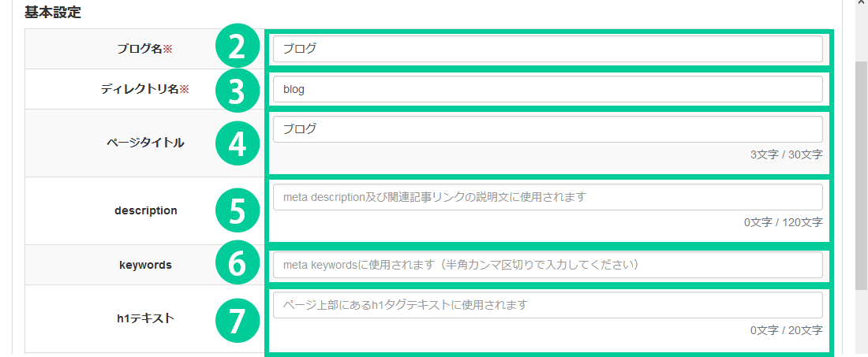Click the green number 7 badge
868x357 pixels.
(237, 318)
